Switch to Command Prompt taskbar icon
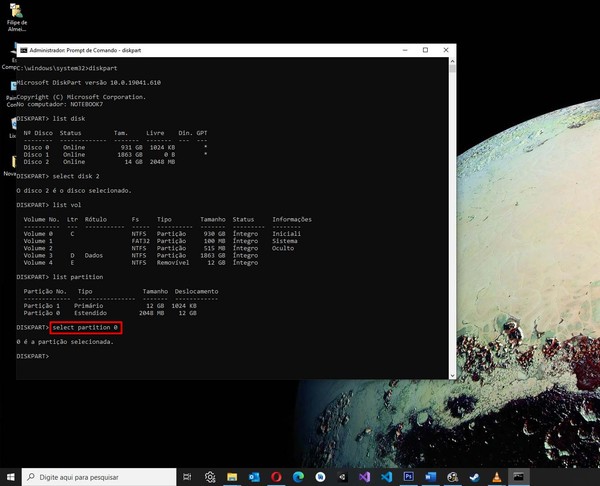600x486 pixels. (518, 477)
